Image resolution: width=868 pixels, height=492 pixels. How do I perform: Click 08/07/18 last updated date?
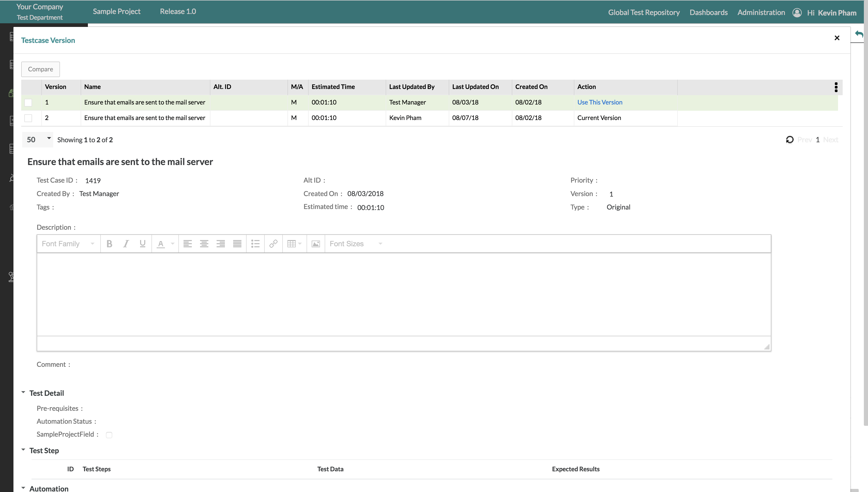coord(465,118)
